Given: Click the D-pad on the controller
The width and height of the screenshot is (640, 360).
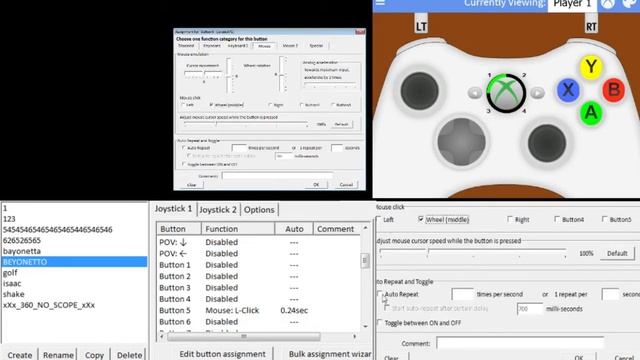Looking at the screenshot, I should point(461,142).
